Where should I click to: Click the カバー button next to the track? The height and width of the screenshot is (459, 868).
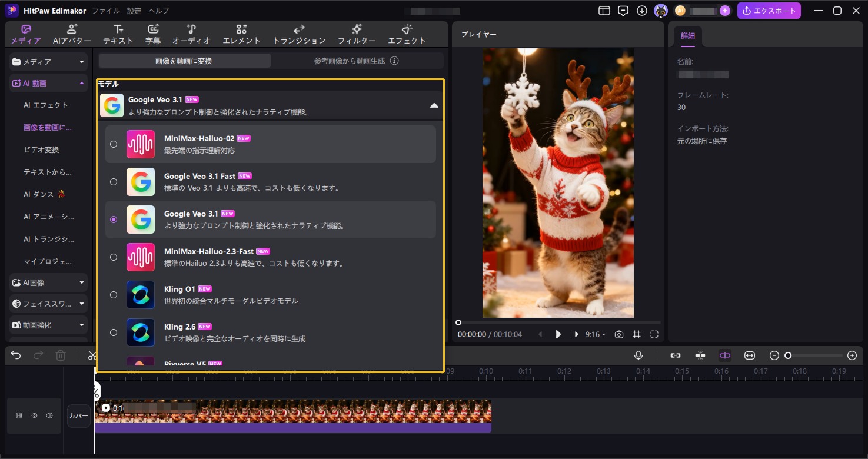click(x=78, y=415)
